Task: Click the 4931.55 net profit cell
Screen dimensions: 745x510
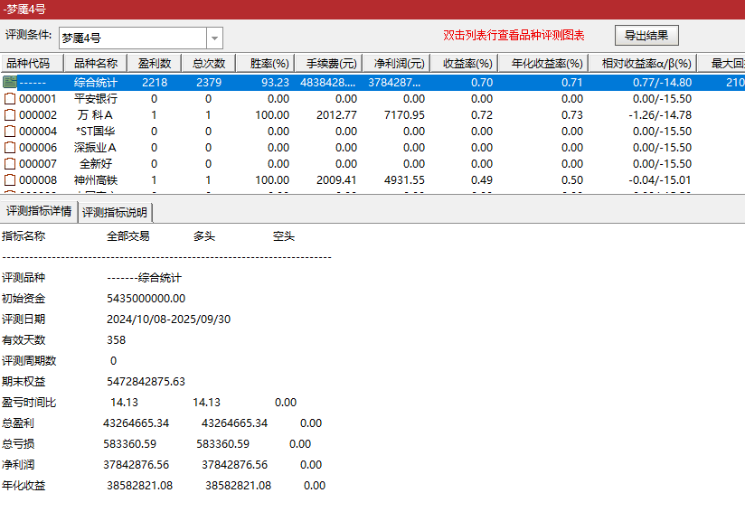Action: click(404, 180)
